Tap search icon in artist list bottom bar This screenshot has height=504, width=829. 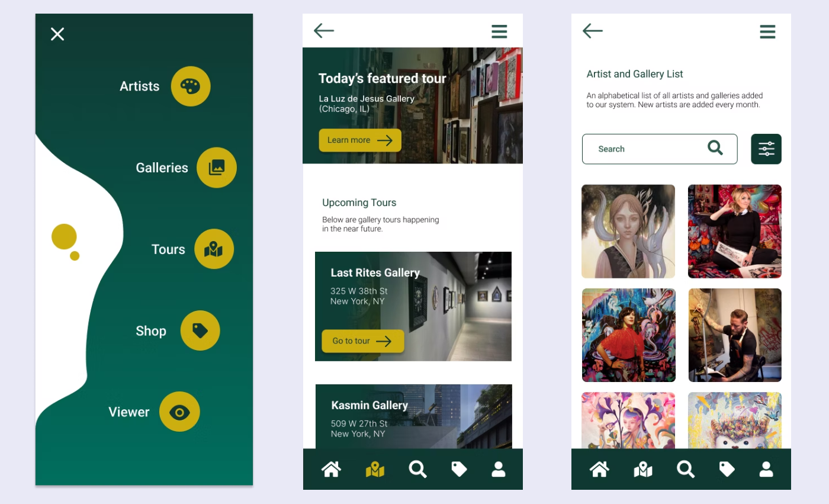[x=686, y=470]
